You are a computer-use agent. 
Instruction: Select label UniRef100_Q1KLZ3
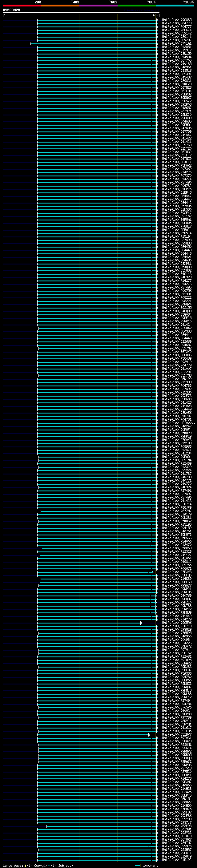(x=176, y=84)
